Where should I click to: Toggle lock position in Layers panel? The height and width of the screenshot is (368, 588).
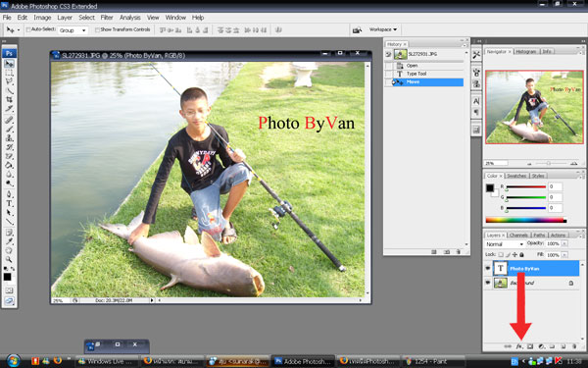coord(514,254)
